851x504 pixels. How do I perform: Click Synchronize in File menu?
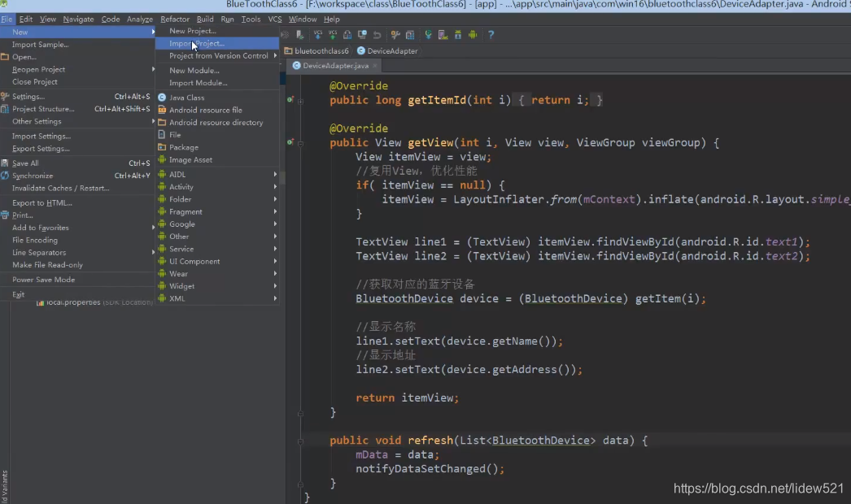coord(77,176)
